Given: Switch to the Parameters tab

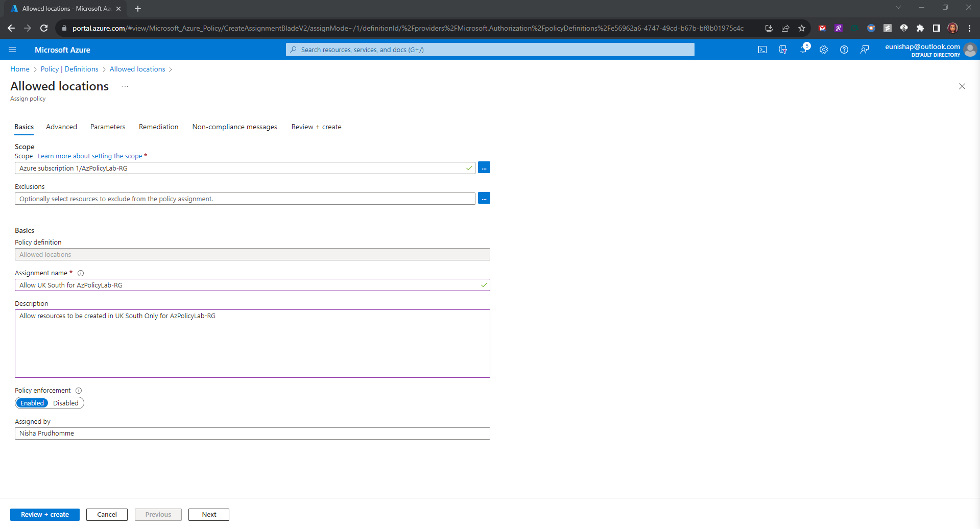Looking at the screenshot, I should [x=107, y=127].
